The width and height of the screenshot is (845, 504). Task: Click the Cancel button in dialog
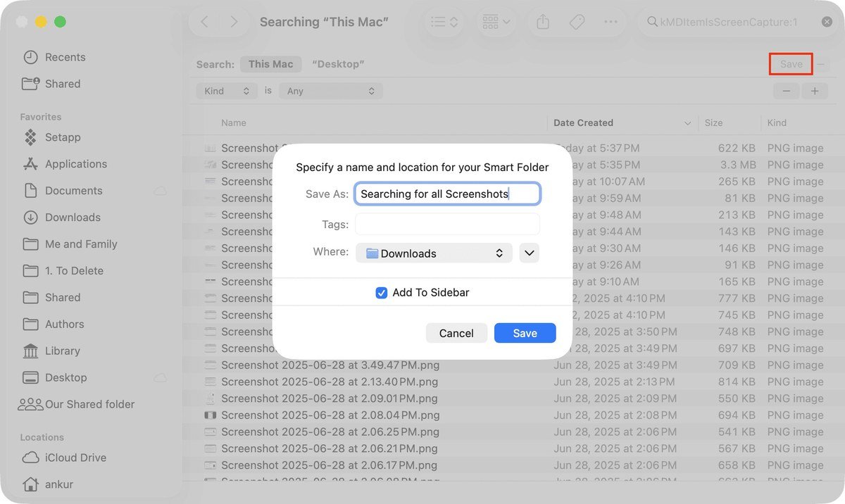456,333
